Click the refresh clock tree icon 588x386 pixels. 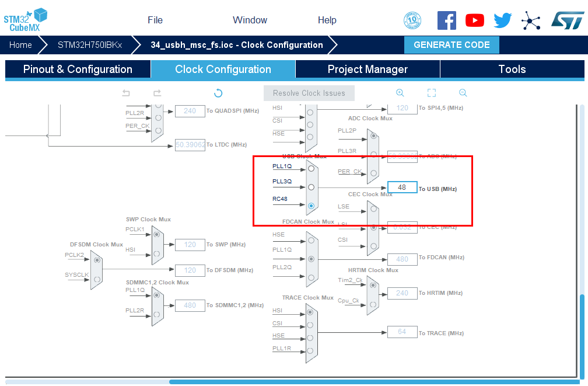(x=218, y=93)
